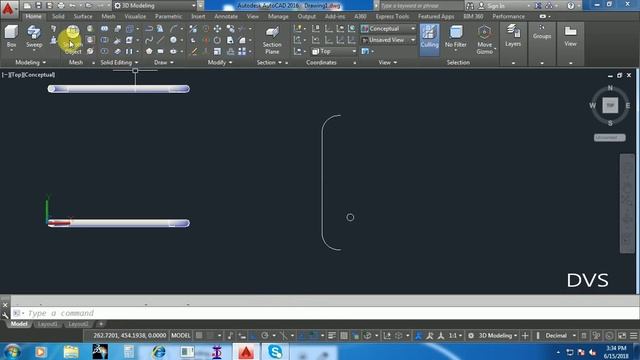The width and height of the screenshot is (640, 360).
Task: Toggle lineweight display in status bar
Action: [x=331, y=336]
